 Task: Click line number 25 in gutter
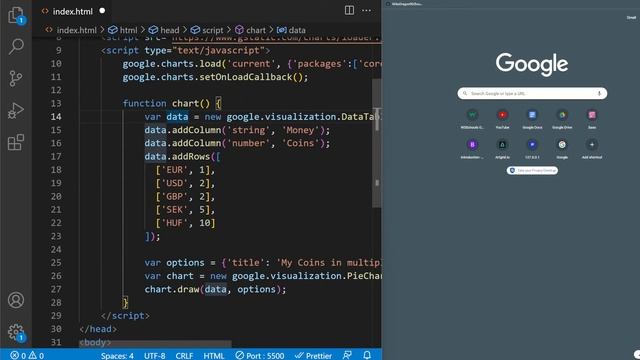(x=56, y=262)
